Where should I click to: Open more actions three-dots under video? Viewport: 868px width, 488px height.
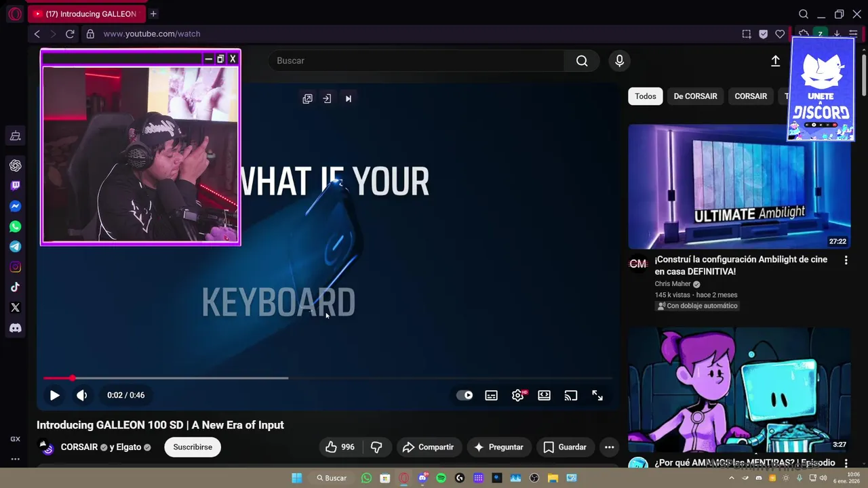(609, 447)
